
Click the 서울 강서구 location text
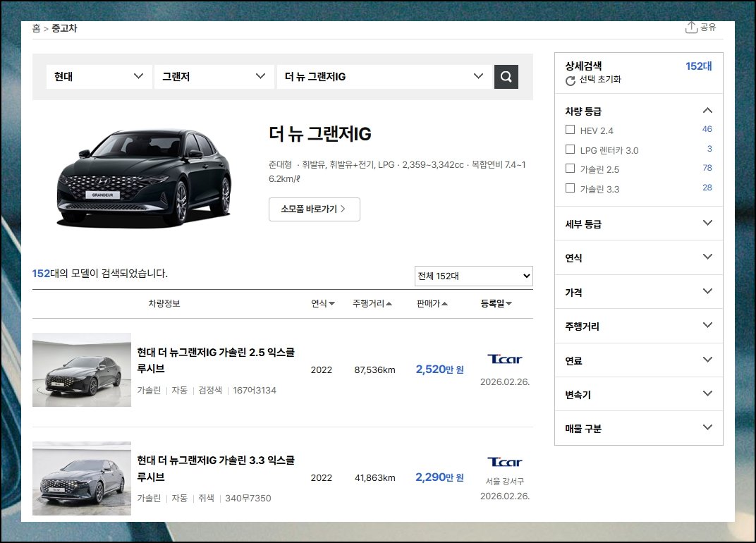(x=505, y=481)
